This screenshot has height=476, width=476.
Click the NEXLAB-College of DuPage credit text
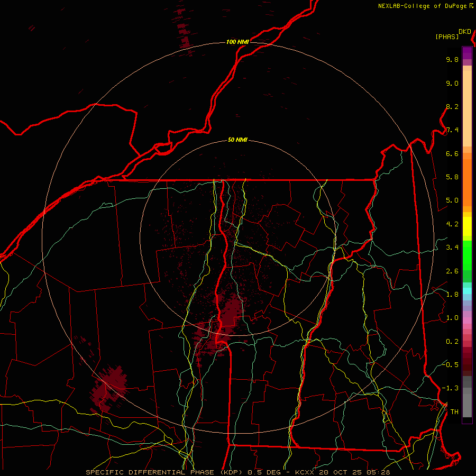click(x=423, y=6)
